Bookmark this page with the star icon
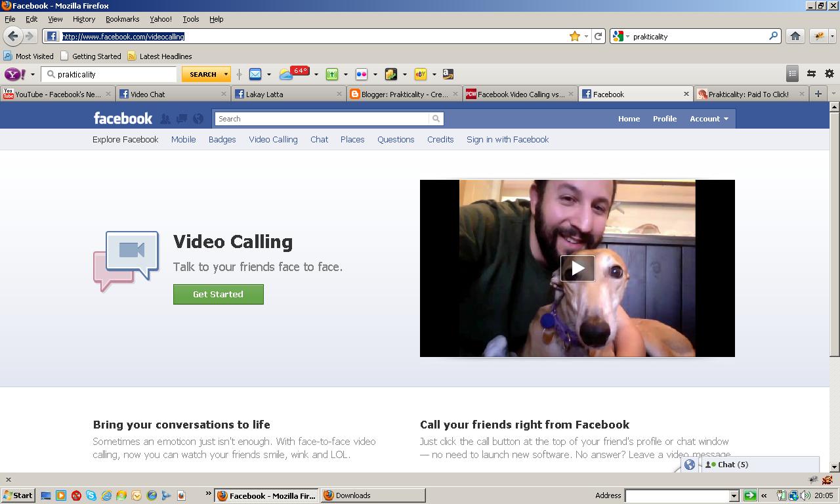The image size is (840, 504). point(575,37)
